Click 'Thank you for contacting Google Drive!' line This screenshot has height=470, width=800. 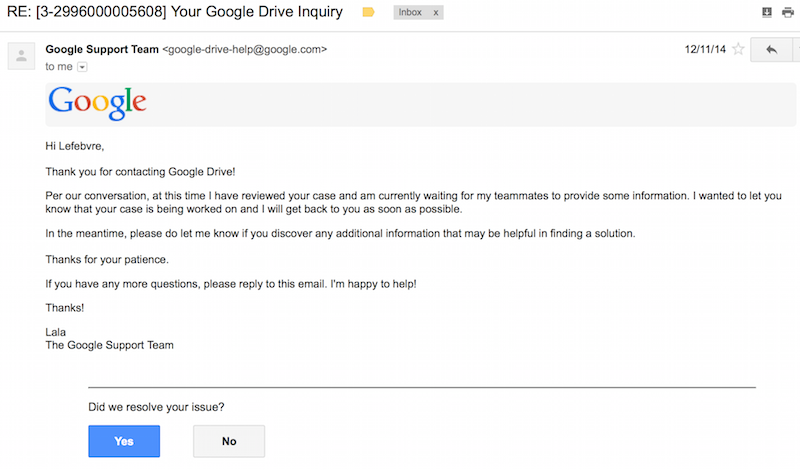pos(140,172)
